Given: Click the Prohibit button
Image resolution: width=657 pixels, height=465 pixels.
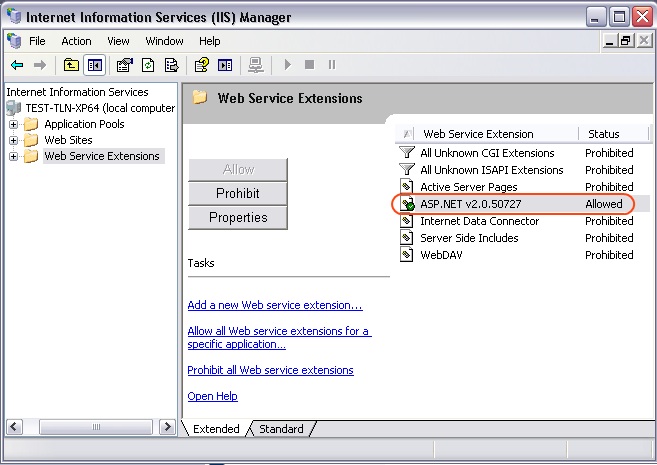Looking at the screenshot, I should [x=238, y=193].
